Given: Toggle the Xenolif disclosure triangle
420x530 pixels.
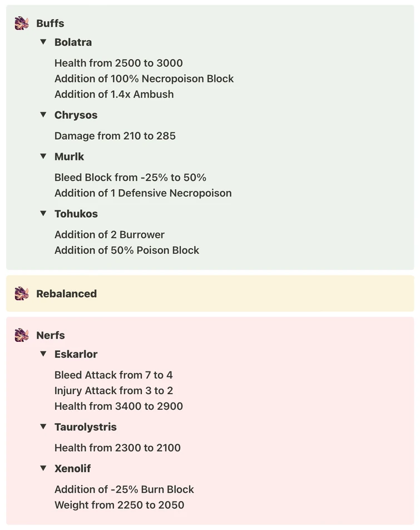Looking at the screenshot, I should pyautogui.click(x=43, y=468).
